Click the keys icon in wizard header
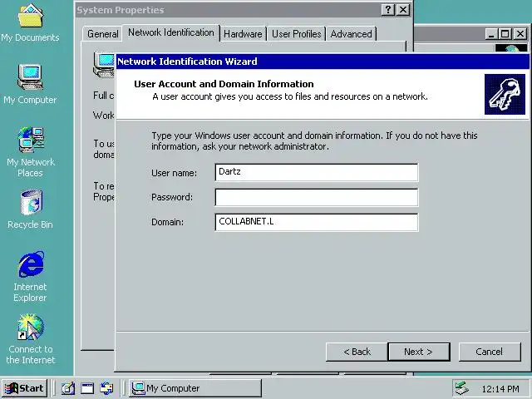 tap(505, 94)
